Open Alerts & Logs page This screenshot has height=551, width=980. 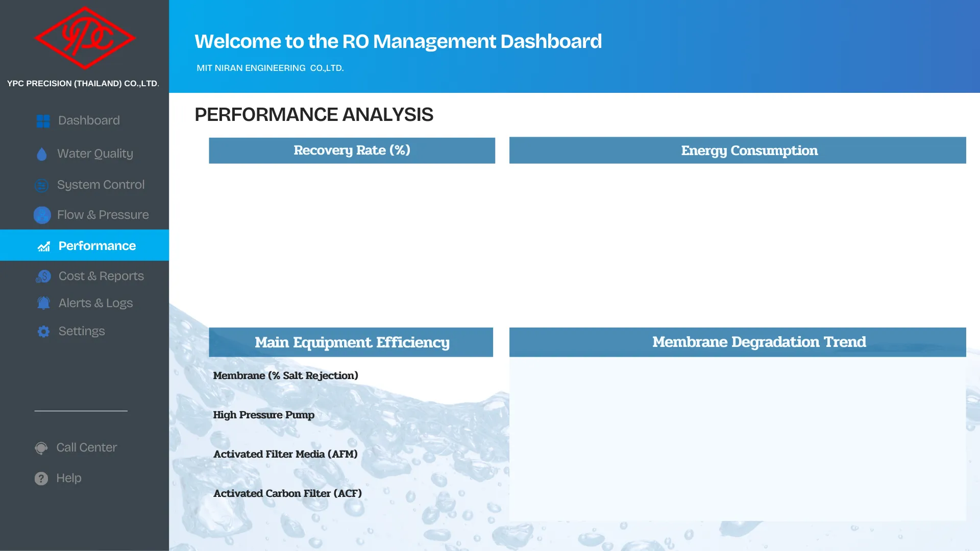[95, 303]
